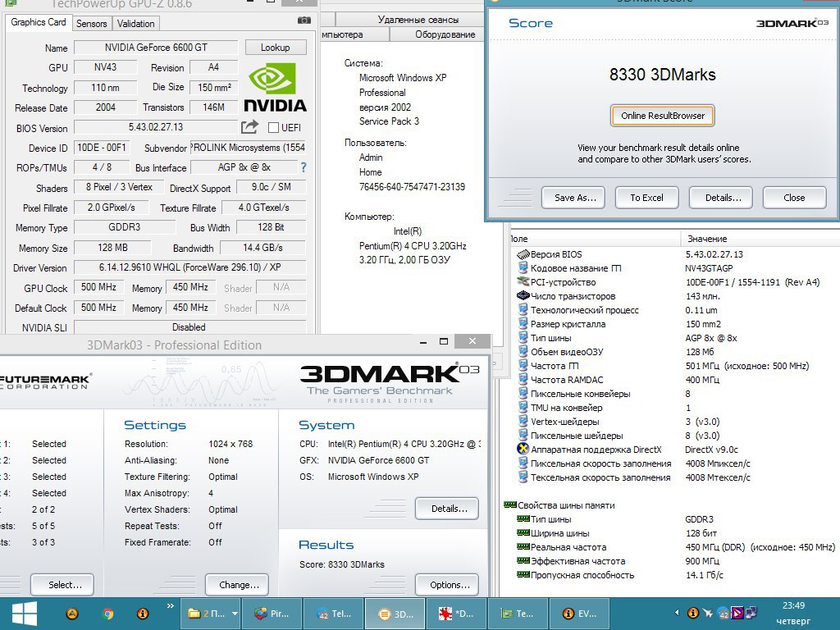Viewport: 840px width, 630px height.
Task: Click the BIOS Version field 5.43.02.27.13
Action: tap(156, 127)
